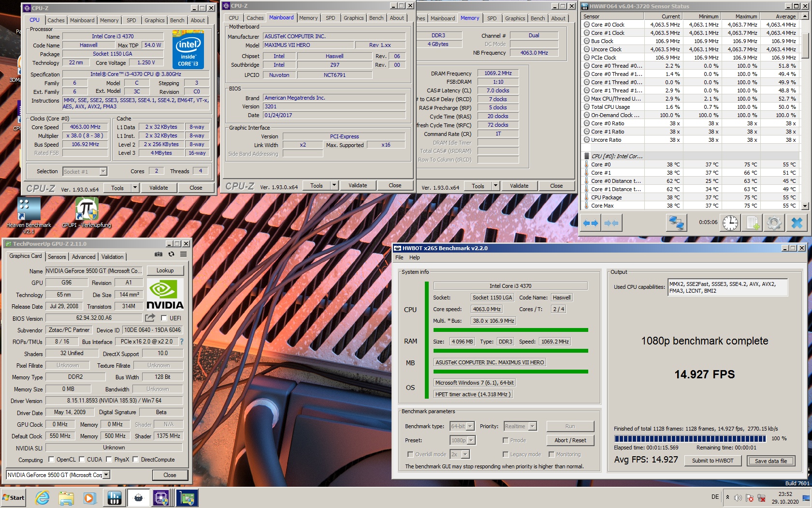Click HWiNFO expand columns arrows icon
Viewport: 812px width, 508px height.
click(591, 223)
